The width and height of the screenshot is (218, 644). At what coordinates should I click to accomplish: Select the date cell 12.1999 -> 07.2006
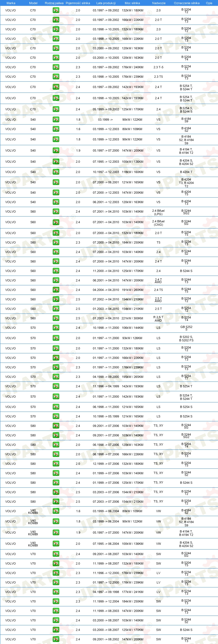(106, 464)
